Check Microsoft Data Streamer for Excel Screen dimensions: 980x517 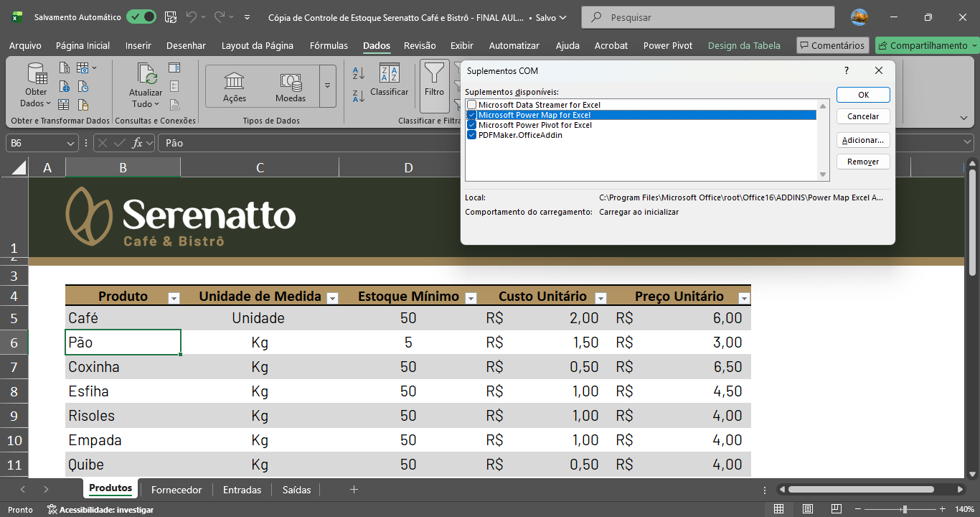[x=472, y=105]
